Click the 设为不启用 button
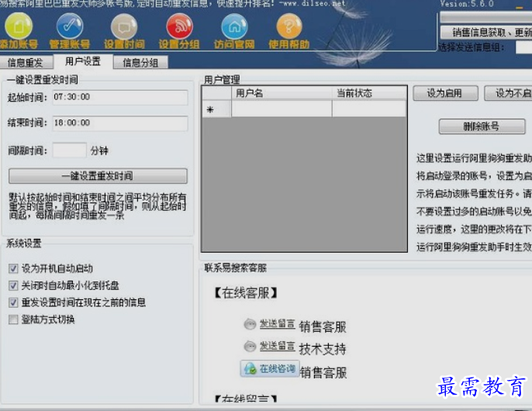This screenshot has height=411, width=532. pos(508,93)
